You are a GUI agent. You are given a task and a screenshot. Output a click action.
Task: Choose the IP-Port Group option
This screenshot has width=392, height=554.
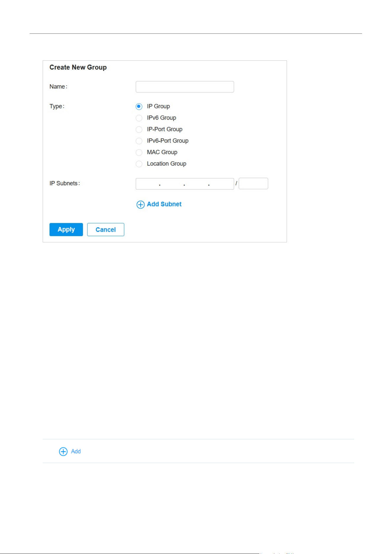(139, 130)
